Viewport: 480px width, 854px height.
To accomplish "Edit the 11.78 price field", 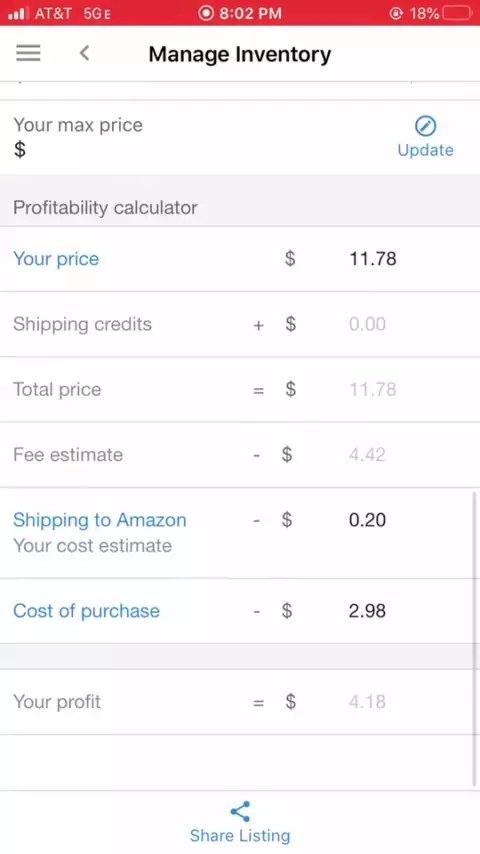I will [373, 259].
